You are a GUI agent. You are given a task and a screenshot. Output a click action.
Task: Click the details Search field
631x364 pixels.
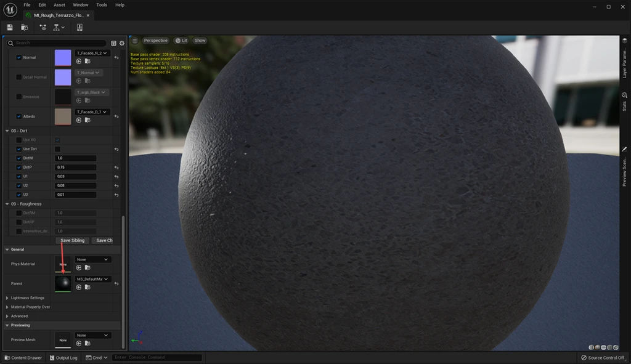coord(57,43)
